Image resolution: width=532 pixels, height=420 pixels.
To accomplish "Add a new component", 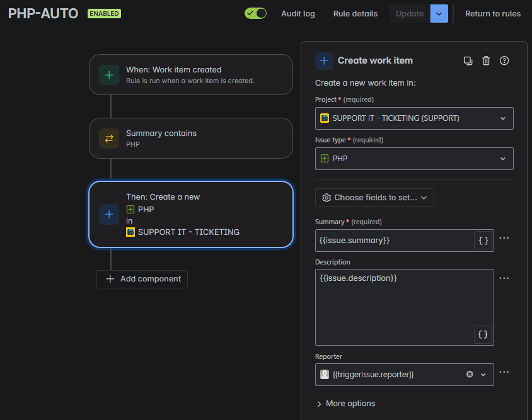I will [x=142, y=279].
